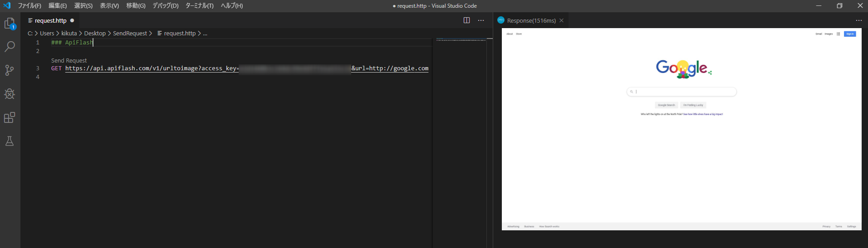Click the Privacy footer link in response image
868x248 pixels.
826,227
